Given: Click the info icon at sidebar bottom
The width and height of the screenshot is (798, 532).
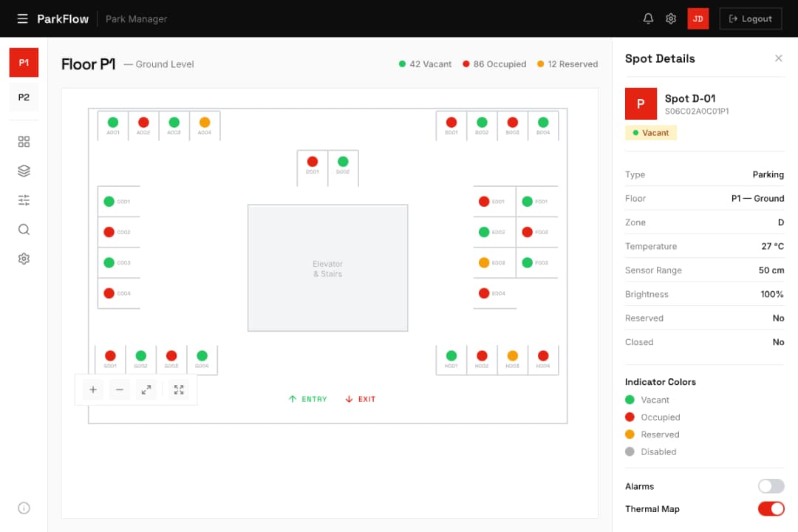Looking at the screenshot, I should 23,508.
